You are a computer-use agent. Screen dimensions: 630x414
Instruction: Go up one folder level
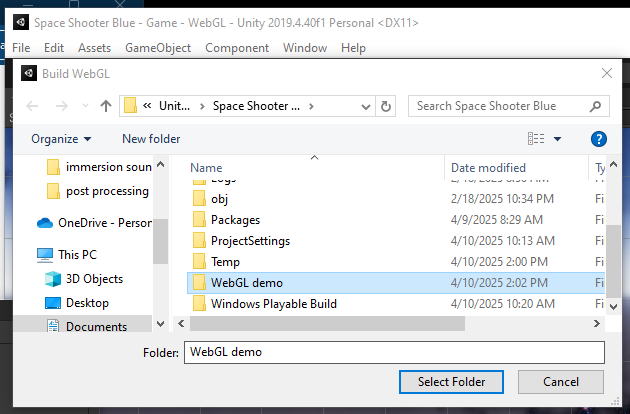106,106
